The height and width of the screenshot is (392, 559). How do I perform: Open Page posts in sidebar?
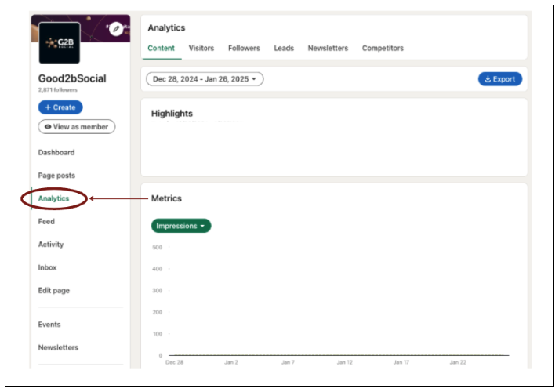pos(56,176)
